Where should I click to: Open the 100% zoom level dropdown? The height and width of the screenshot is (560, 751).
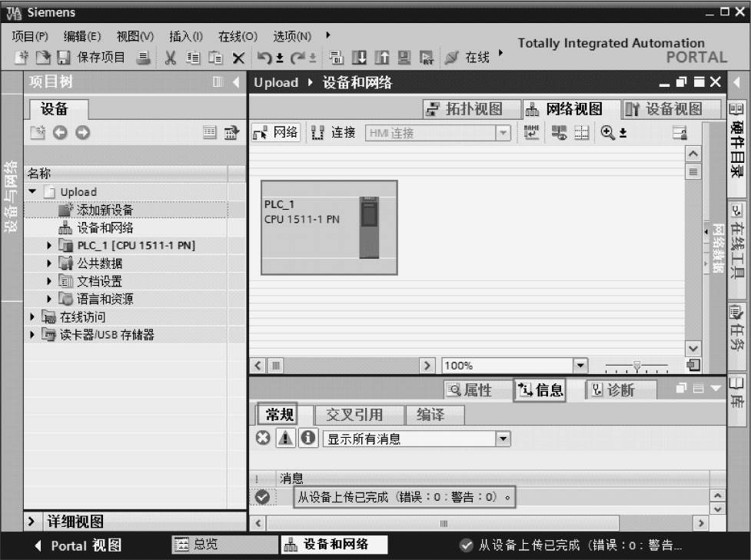pos(580,366)
